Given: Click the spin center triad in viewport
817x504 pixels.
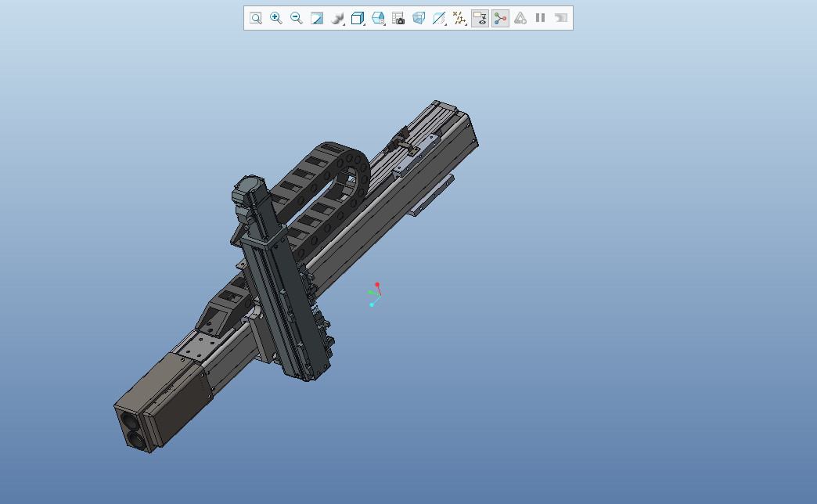Looking at the screenshot, I should coord(375,294).
